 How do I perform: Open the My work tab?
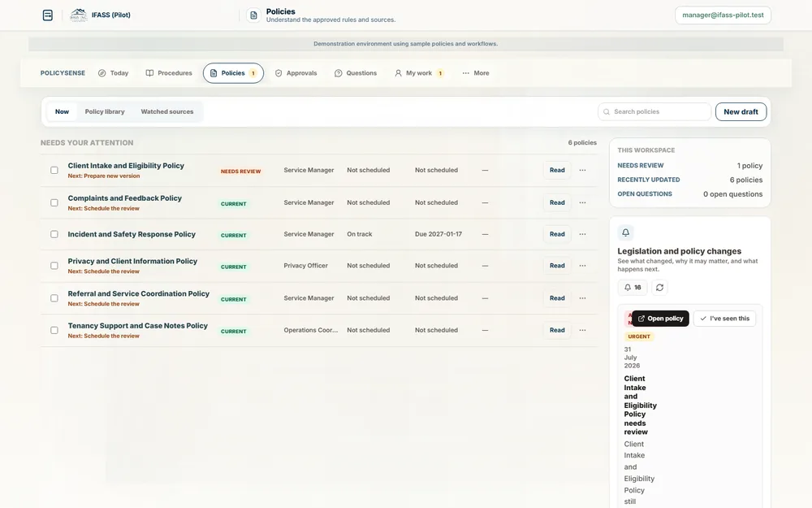419,73
